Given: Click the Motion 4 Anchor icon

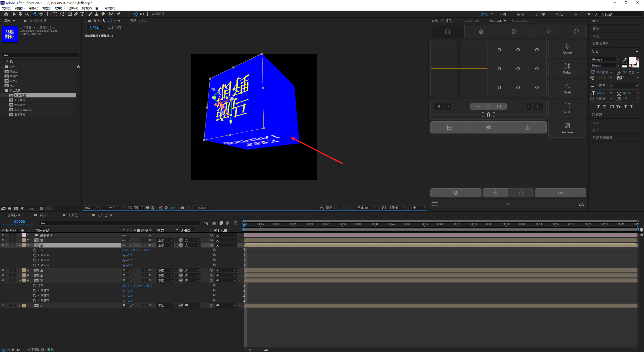Looking at the screenshot, I should [x=527, y=127].
